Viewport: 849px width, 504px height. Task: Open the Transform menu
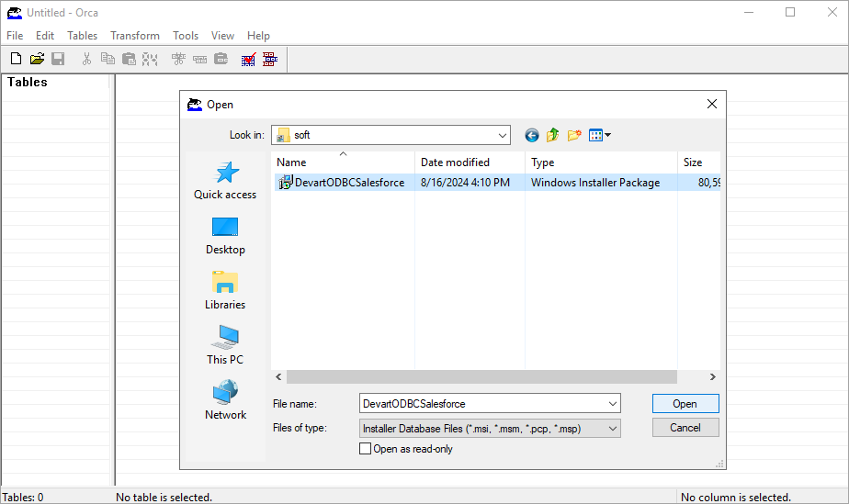pyautogui.click(x=135, y=36)
